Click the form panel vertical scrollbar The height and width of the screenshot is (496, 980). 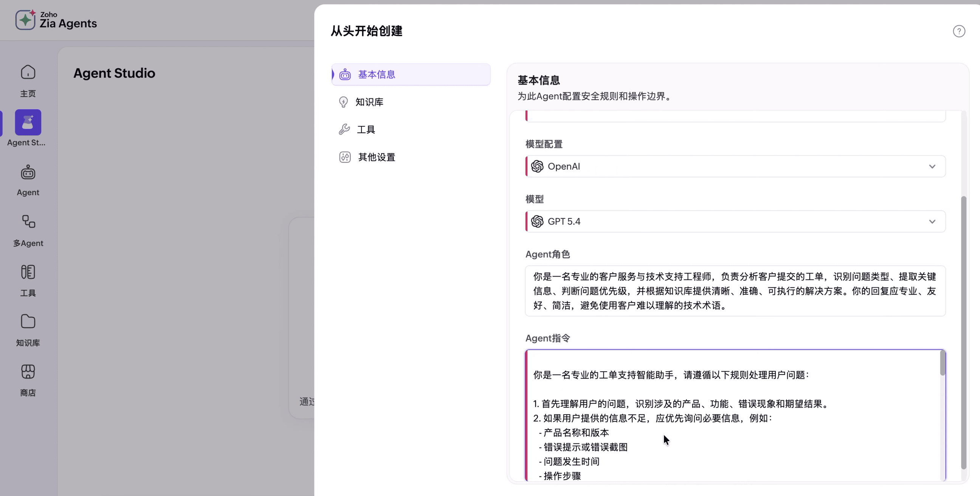tap(964, 333)
